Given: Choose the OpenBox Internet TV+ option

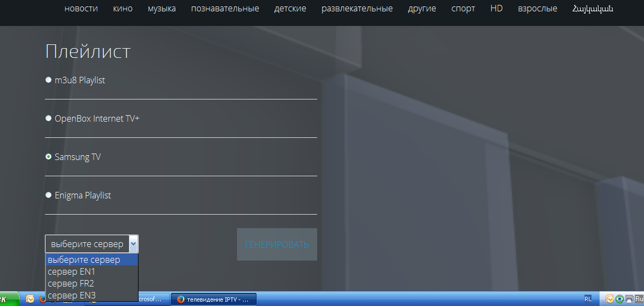Looking at the screenshot, I should pos(48,118).
